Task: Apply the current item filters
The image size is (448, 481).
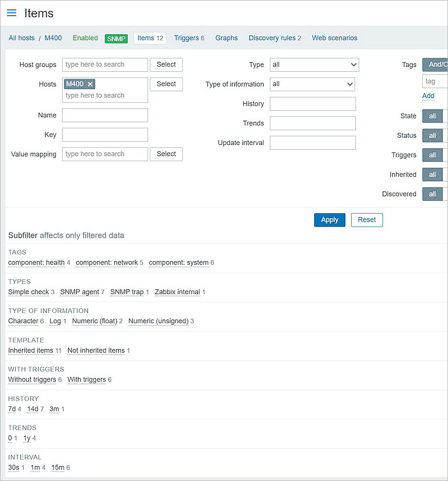Action: pyautogui.click(x=330, y=219)
